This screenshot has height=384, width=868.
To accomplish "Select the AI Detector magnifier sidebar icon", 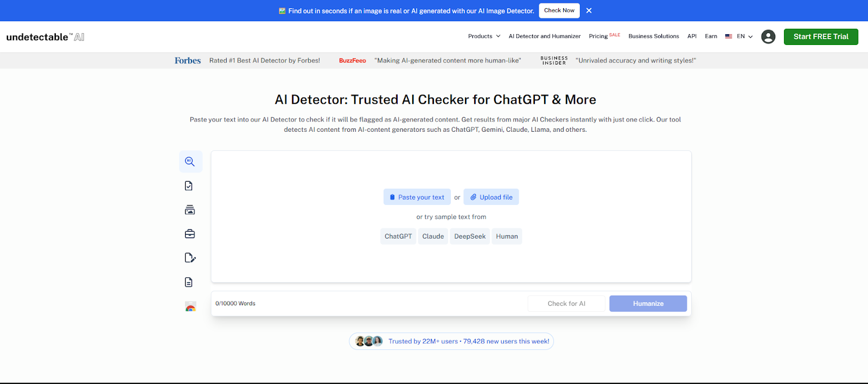I will (190, 162).
